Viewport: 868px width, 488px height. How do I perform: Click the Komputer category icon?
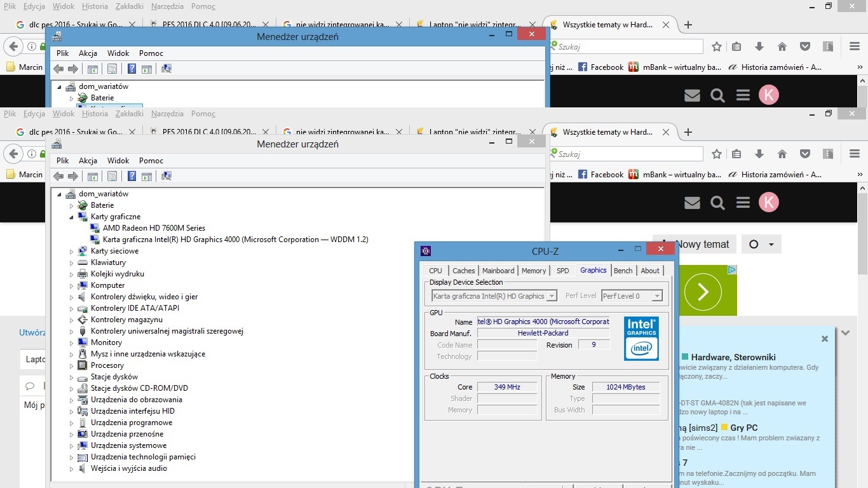click(x=83, y=285)
